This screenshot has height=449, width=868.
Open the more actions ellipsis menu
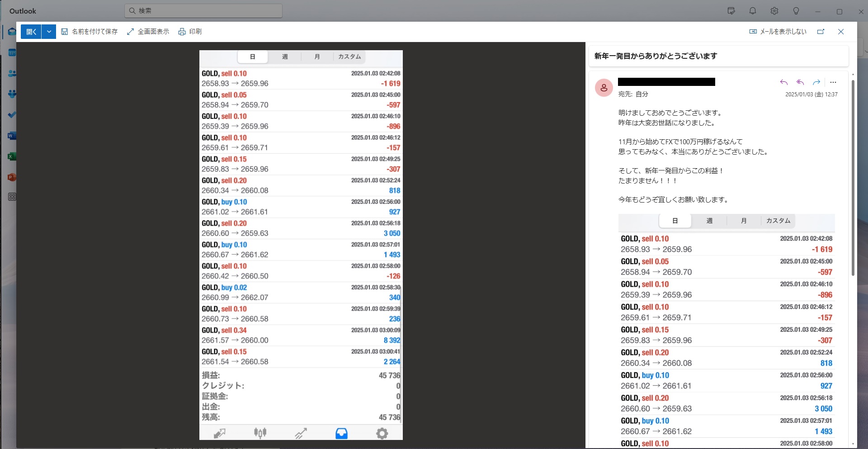(x=833, y=82)
